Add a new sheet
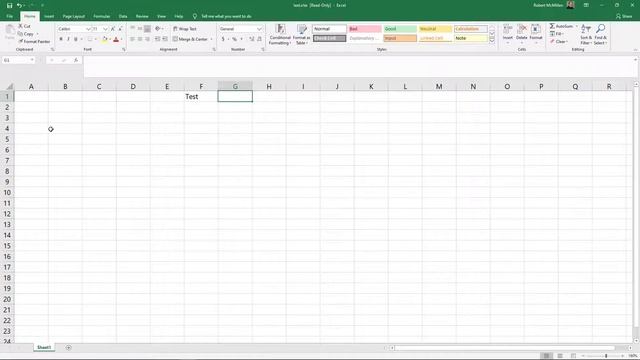 [69, 348]
